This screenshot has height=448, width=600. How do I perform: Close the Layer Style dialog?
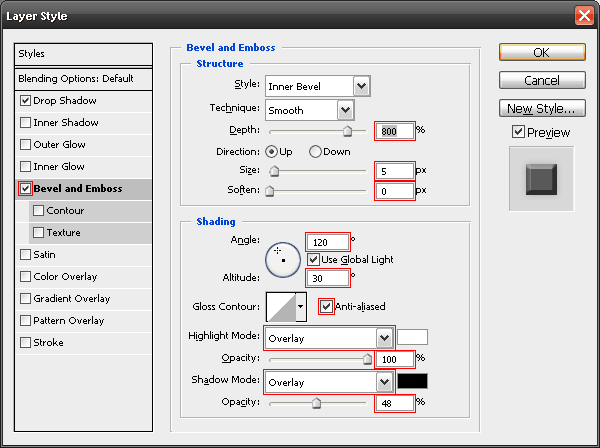coord(584,15)
